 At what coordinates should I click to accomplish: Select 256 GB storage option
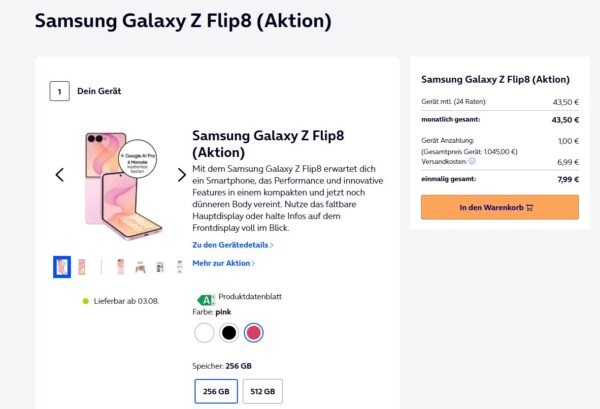click(x=216, y=391)
